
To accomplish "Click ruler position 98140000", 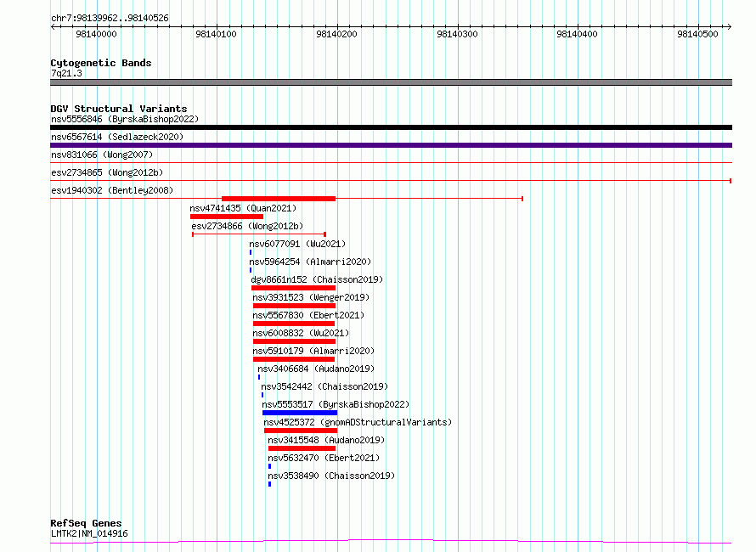I will point(97,34).
